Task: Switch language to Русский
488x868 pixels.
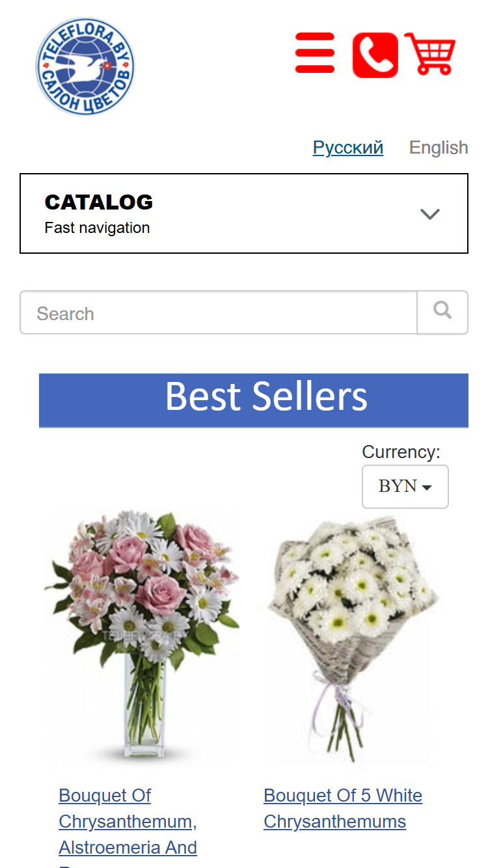Action: click(348, 148)
